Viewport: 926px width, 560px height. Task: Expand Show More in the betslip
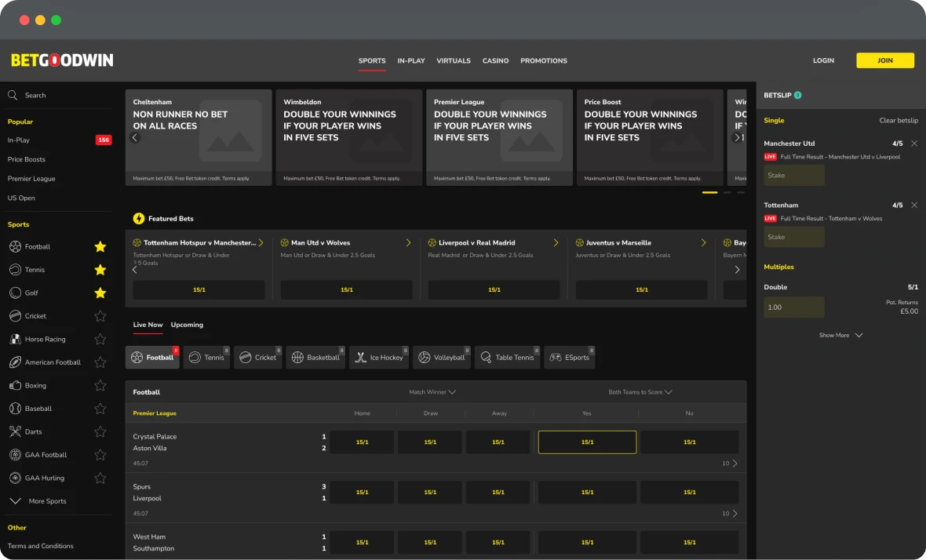(x=840, y=335)
